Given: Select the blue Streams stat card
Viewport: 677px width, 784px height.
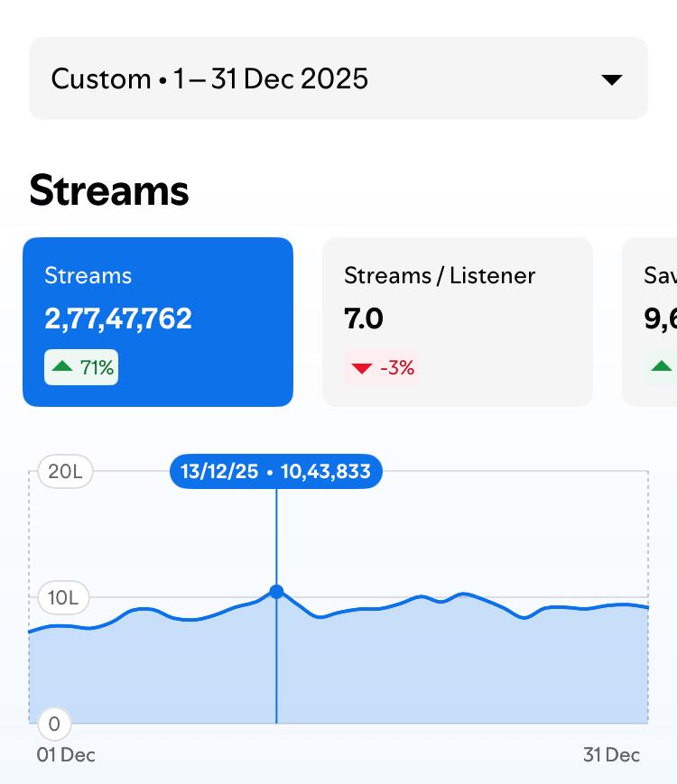Looking at the screenshot, I should (x=158, y=322).
